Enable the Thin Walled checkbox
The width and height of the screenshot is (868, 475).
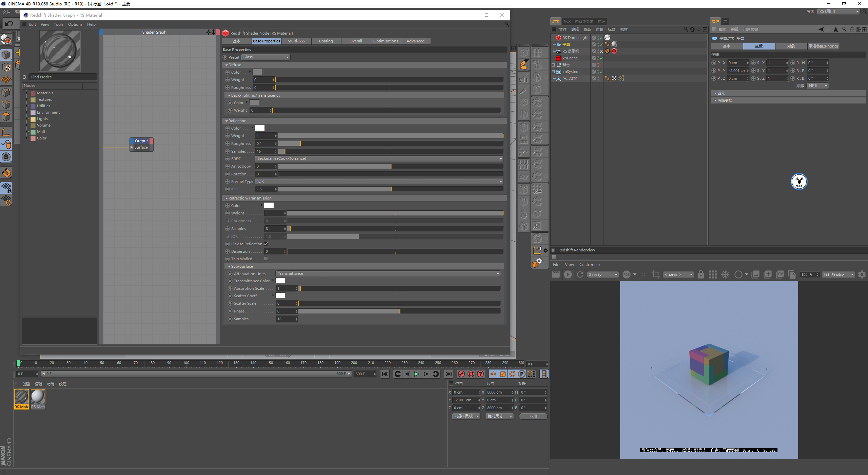click(x=266, y=259)
